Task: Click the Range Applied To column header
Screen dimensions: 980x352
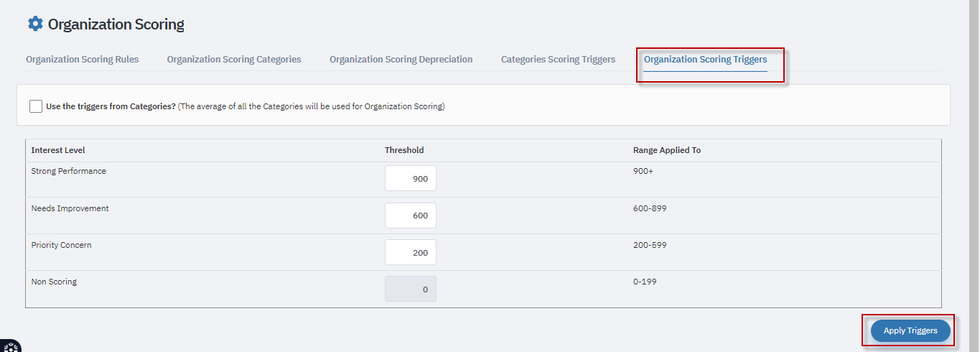Action: click(x=667, y=150)
